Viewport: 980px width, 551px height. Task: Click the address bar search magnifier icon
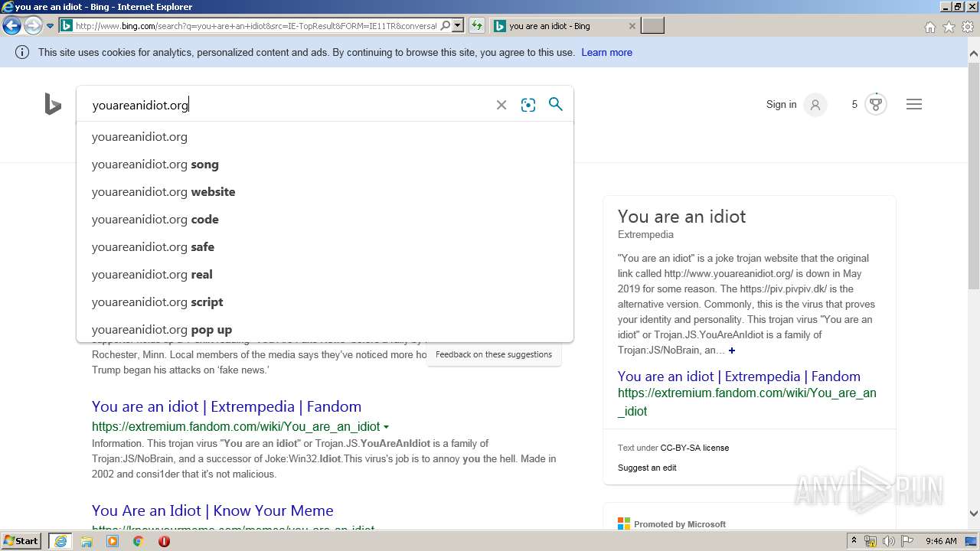pyautogui.click(x=446, y=25)
